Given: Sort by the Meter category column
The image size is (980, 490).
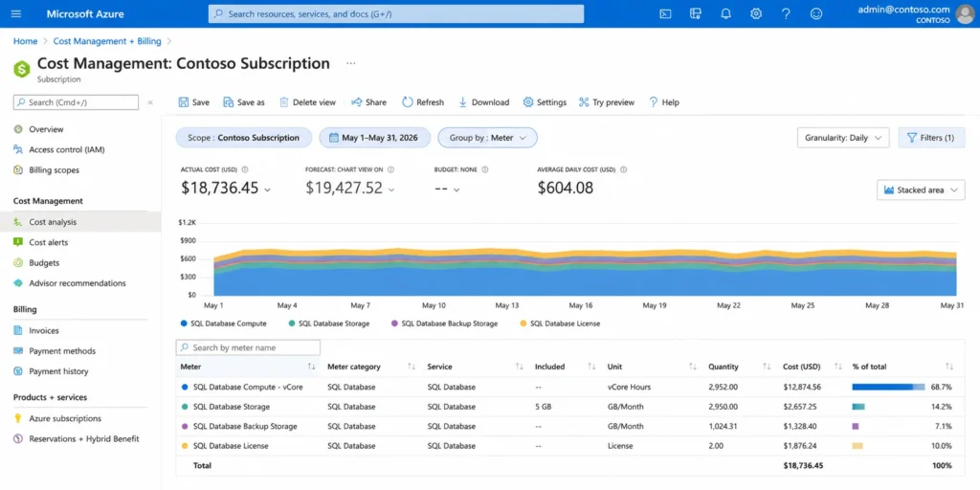Looking at the screenshot, I should 412,367.
